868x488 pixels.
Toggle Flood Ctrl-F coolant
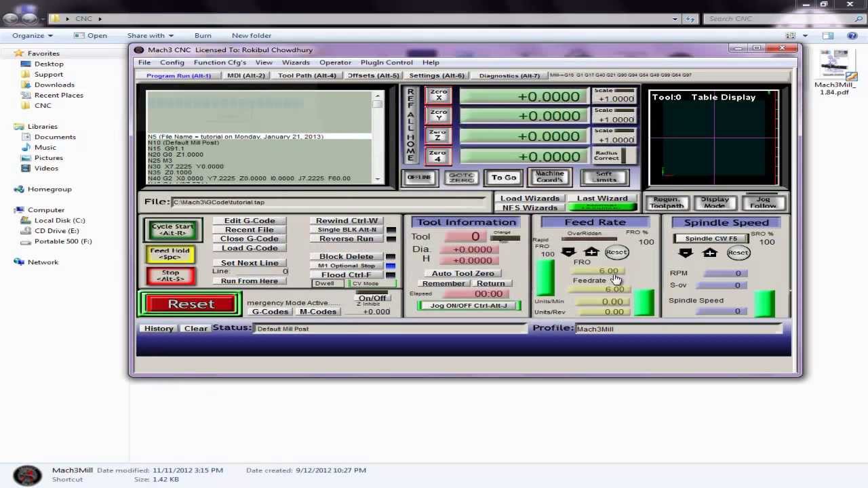[x=347, y=274]
